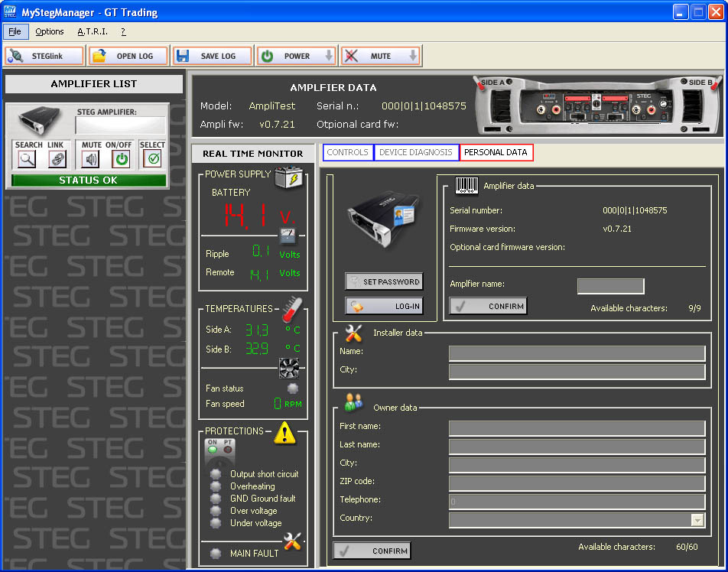The width and height of the screenshot is (728, 572).
Task: Open the A.T.R.I. menu
Action: pyautogui.click(x=93, y=31)
